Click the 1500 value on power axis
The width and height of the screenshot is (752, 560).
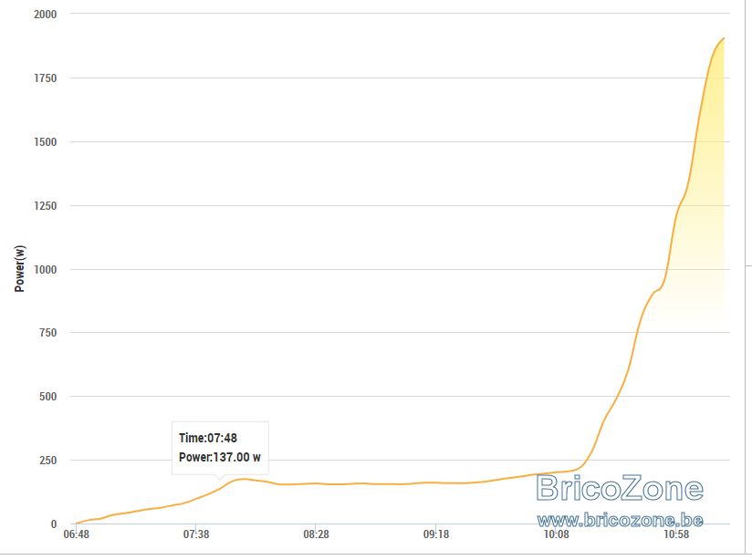(x=45, y=142)
